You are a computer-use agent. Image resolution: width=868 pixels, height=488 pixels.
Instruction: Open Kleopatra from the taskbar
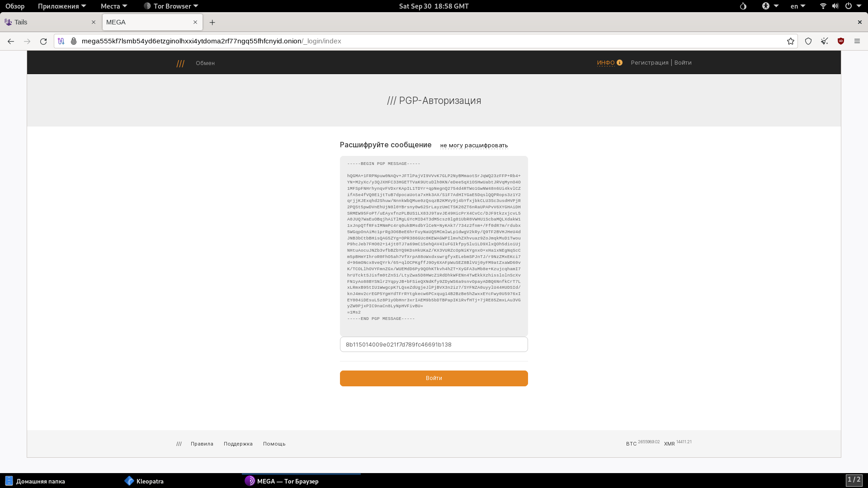point(145,481)
